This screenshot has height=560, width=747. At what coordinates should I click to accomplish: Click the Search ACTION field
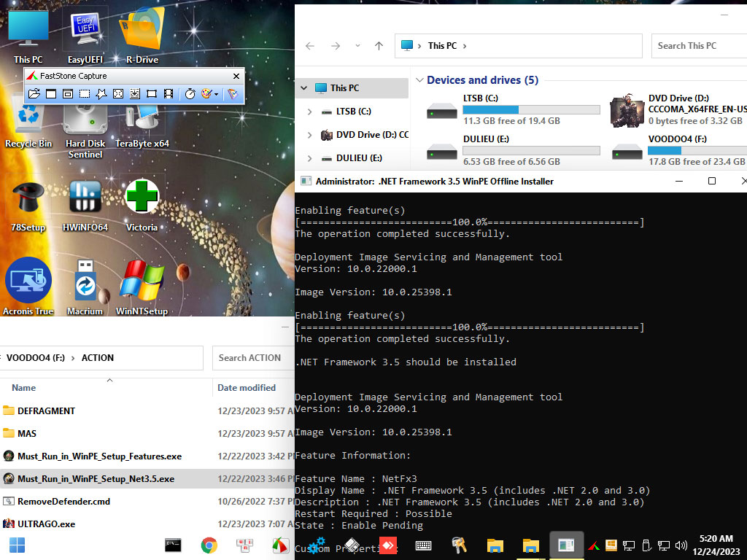click(253, 357)
